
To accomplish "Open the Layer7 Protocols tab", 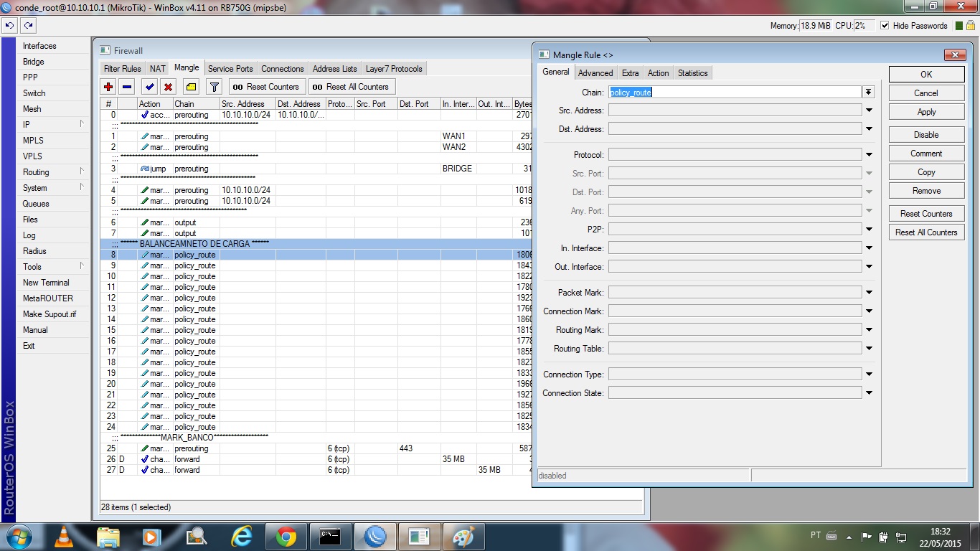I will 394,69.
